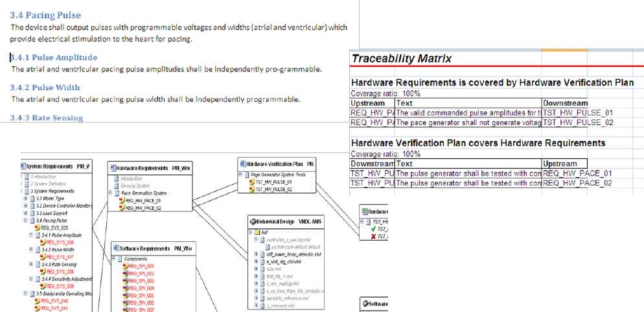Click the TST_HW_PULSE_02 test icon

(x=252, y=189)
